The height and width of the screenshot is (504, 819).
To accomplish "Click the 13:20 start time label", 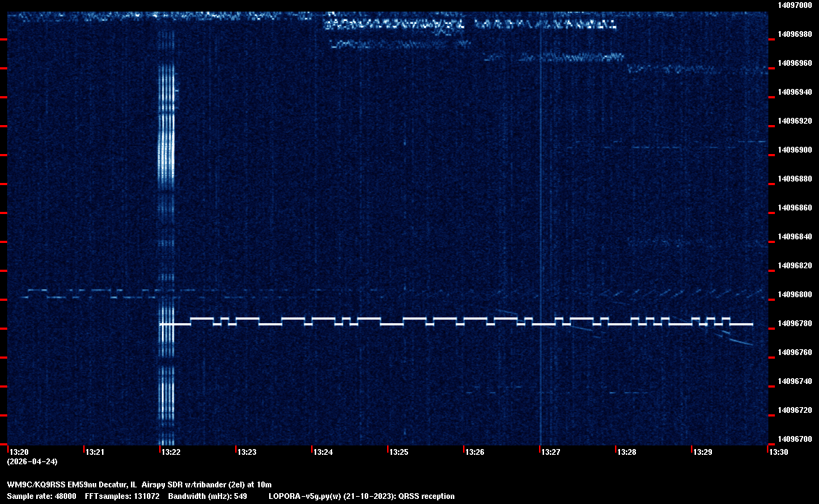I will pos(19,453).
